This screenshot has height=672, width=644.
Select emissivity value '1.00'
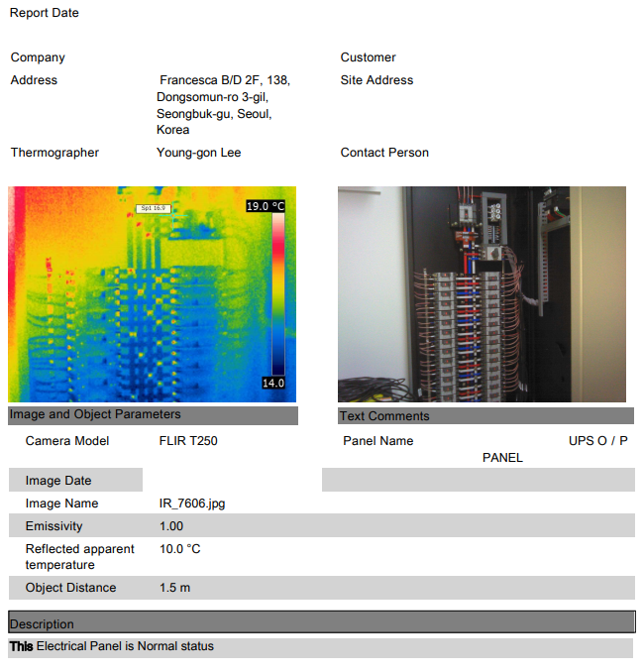click(x=171, y=526)
